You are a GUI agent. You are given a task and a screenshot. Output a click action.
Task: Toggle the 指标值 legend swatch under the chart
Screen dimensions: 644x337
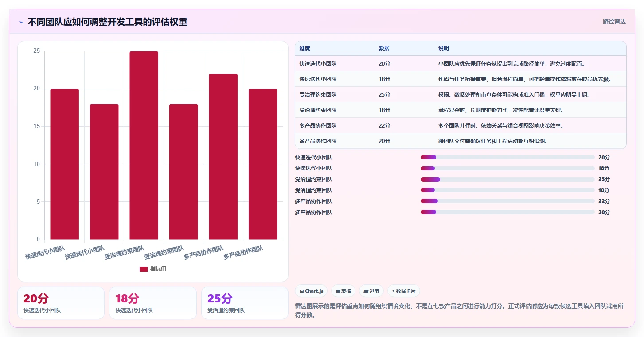144,269
